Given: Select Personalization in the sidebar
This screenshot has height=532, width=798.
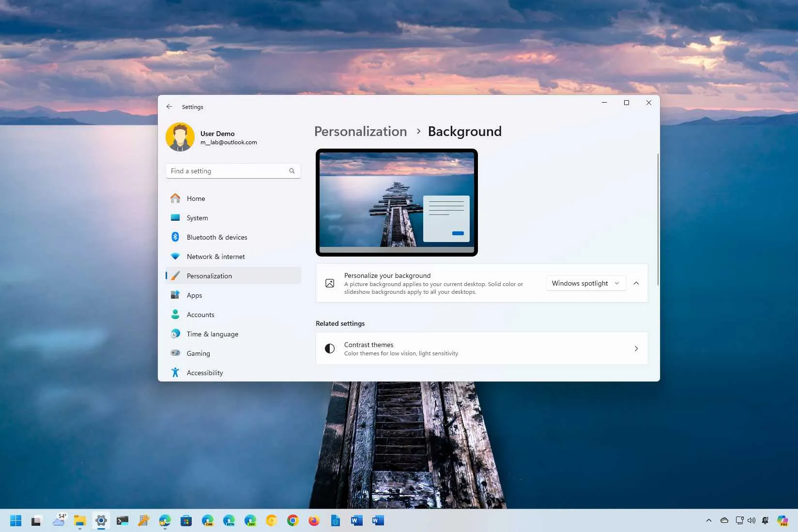Looking at the screenshot, I should tap(209, 275).
